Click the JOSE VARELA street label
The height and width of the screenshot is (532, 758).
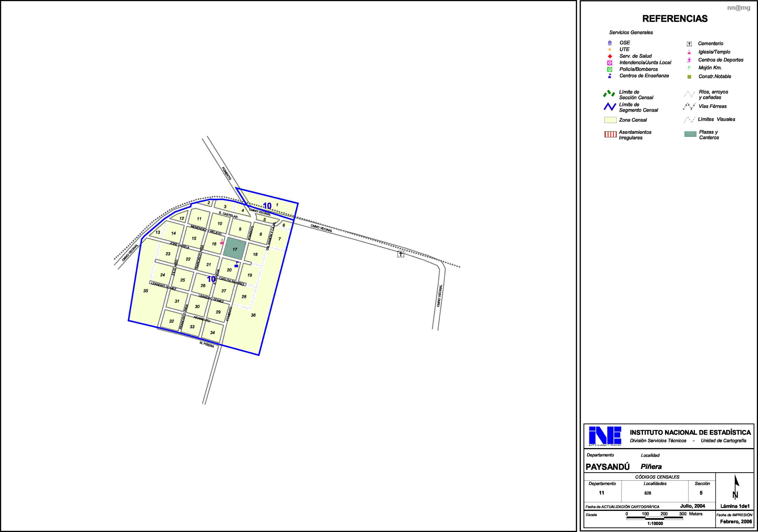tap(179, 245)
